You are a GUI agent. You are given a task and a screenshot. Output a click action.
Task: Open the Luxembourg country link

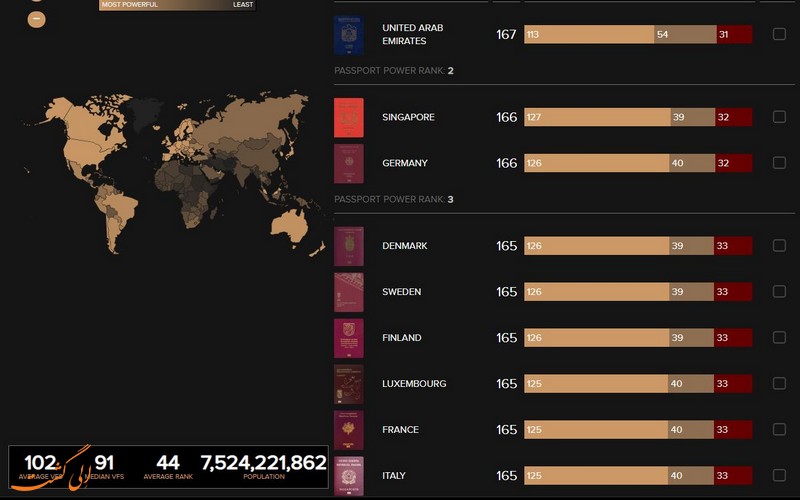414,383
